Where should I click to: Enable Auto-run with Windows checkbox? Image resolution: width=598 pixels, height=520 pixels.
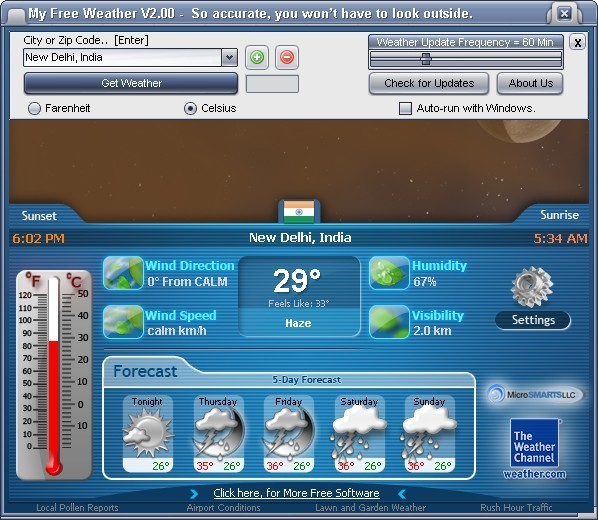405,108
